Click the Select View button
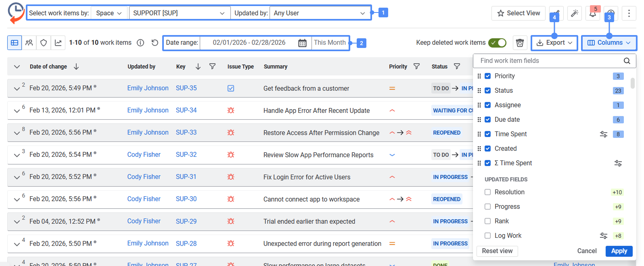The image size is (644, 266). click(x=519, y=13)
